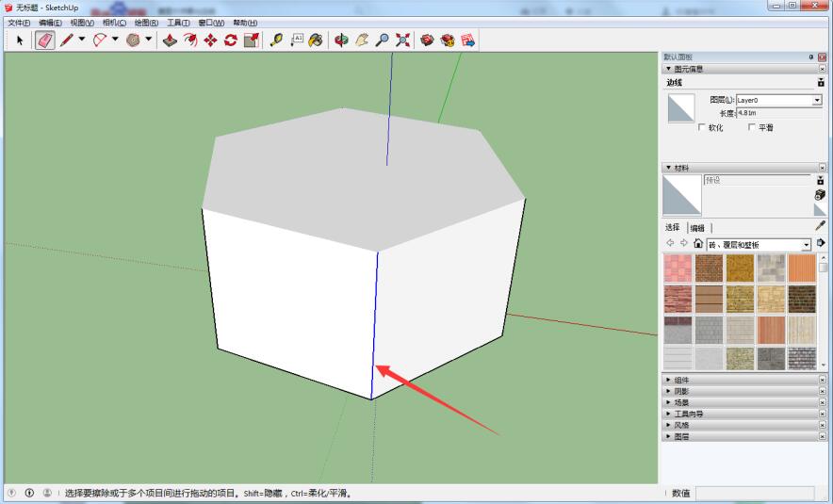Expand the 组件 (components) panel

[681, 380]
